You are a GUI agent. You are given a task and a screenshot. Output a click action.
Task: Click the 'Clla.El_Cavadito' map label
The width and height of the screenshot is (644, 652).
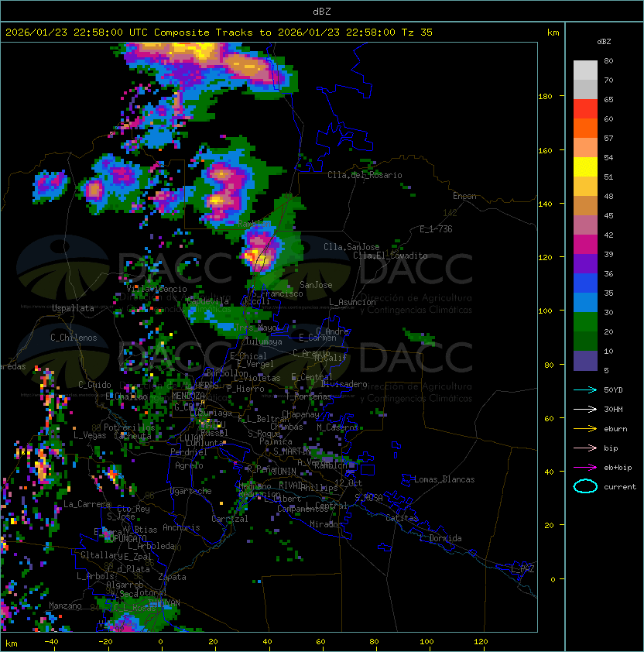tap(390, 256)
